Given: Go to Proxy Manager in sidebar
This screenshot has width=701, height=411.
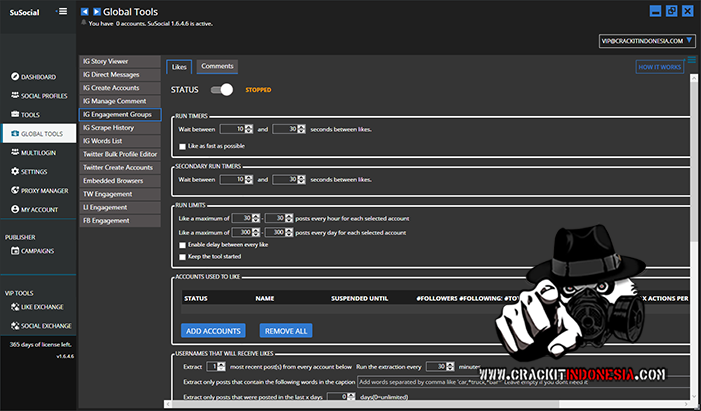Looking at the screenshot, I should (x=44, y=190).
